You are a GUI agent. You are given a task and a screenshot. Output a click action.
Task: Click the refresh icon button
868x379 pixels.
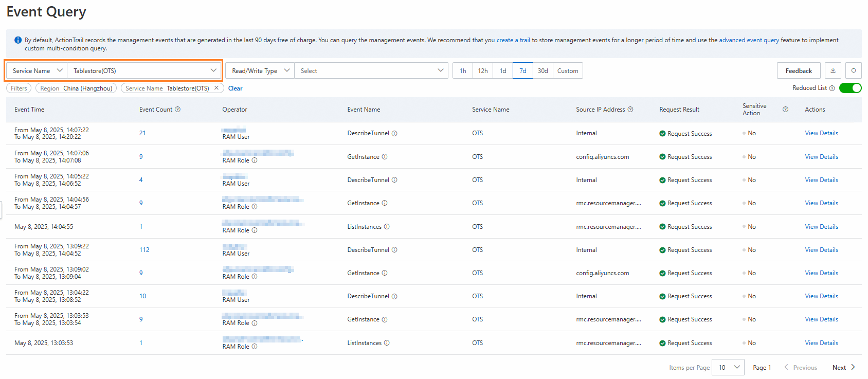[854, 70]
